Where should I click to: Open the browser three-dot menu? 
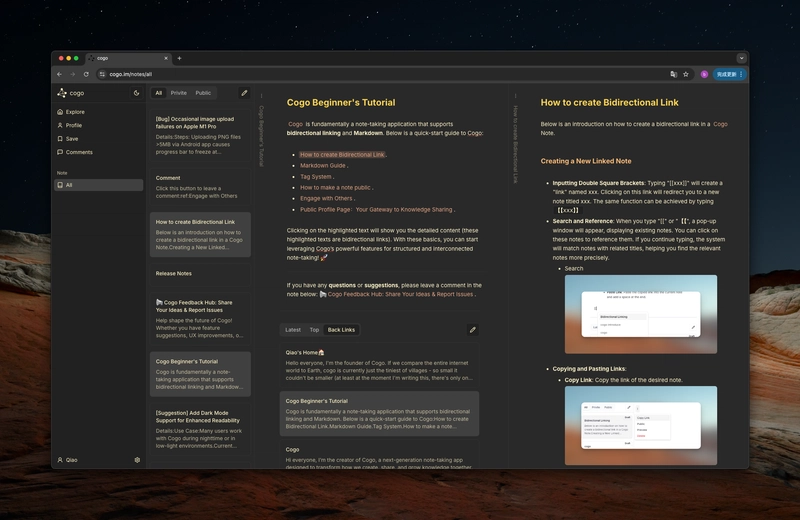[x=741, y=75]
